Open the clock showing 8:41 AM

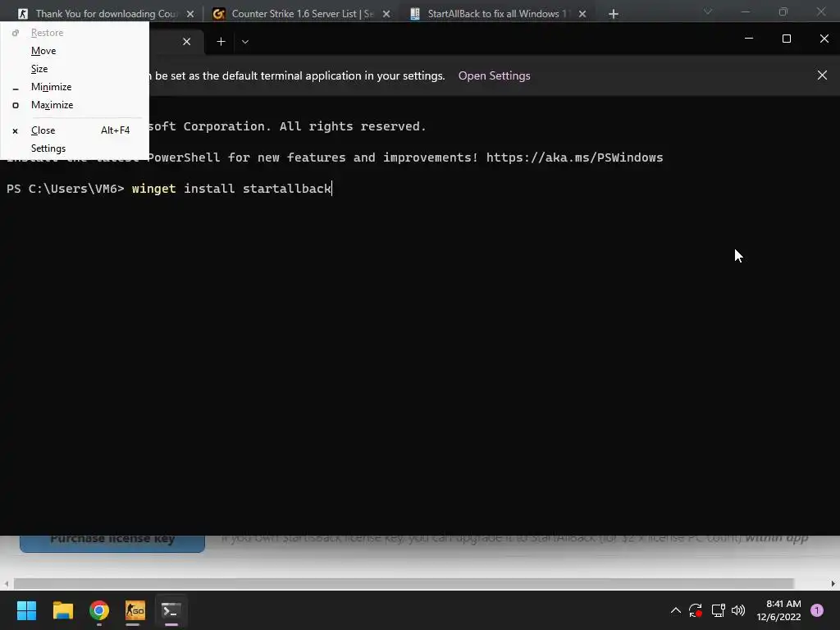778,610
